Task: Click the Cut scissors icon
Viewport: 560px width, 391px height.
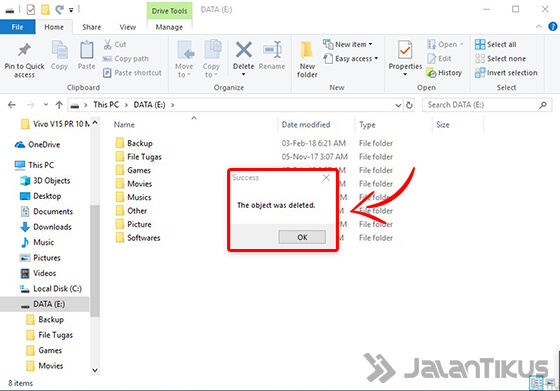Action: point(107,44)
